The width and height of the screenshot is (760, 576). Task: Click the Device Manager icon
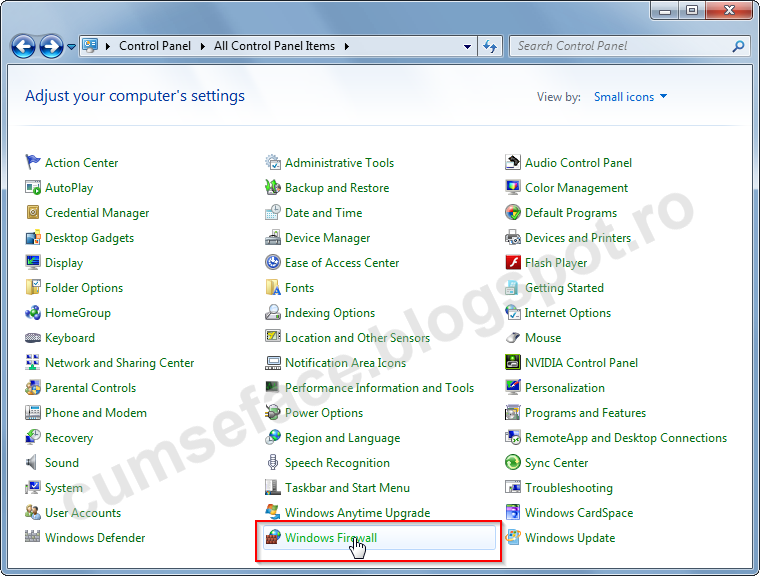coord(273,238)
